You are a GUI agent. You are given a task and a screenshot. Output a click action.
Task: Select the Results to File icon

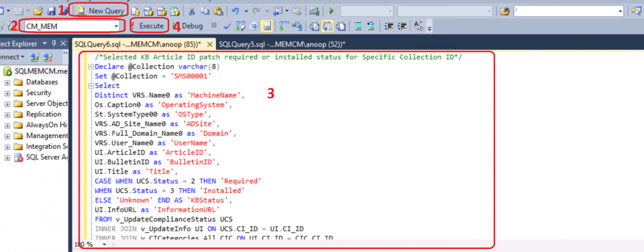(x=341, y=27)
